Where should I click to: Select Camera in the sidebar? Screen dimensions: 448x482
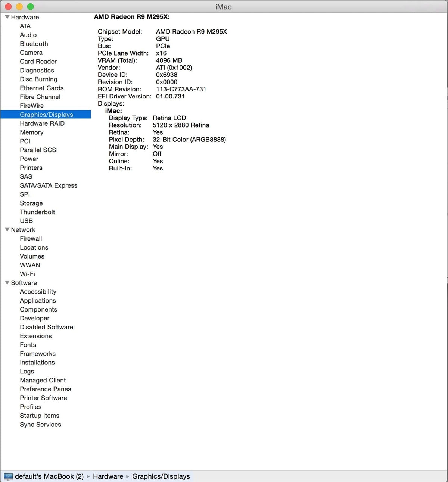click(x=31, y=53)
